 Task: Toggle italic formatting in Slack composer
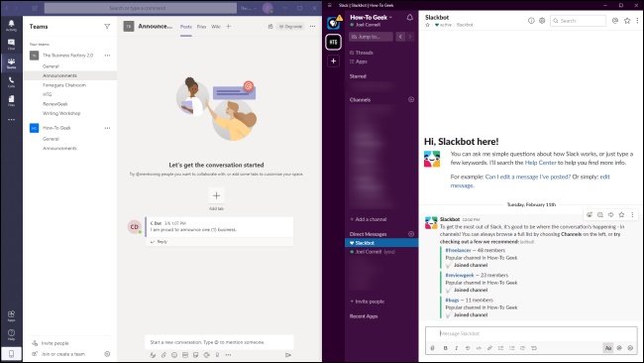click(x=457, y=348)
